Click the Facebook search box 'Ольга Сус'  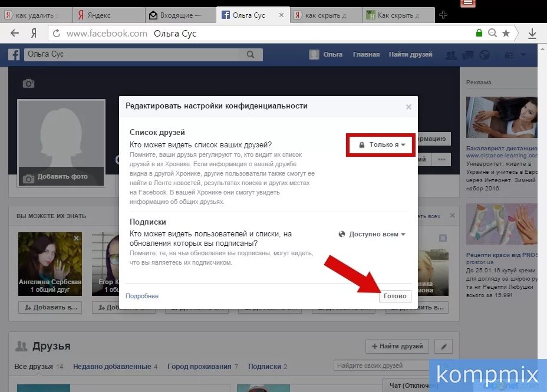click(133, 54)
